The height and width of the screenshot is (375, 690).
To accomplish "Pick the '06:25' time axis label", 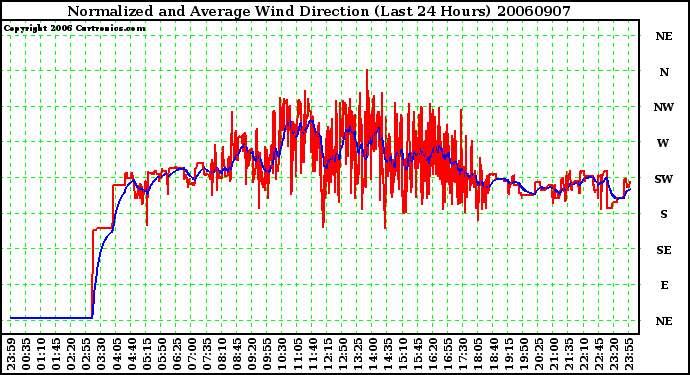I will (177, 354).
